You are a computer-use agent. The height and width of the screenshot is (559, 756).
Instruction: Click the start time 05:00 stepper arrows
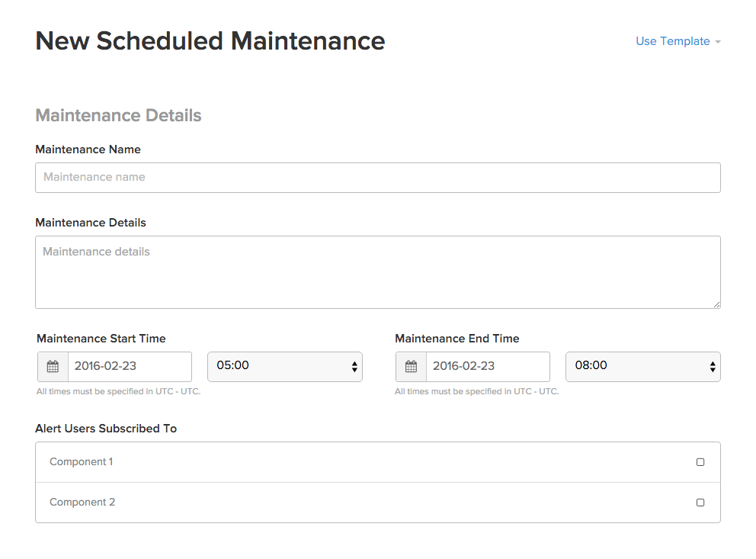[x=354, y=367]
